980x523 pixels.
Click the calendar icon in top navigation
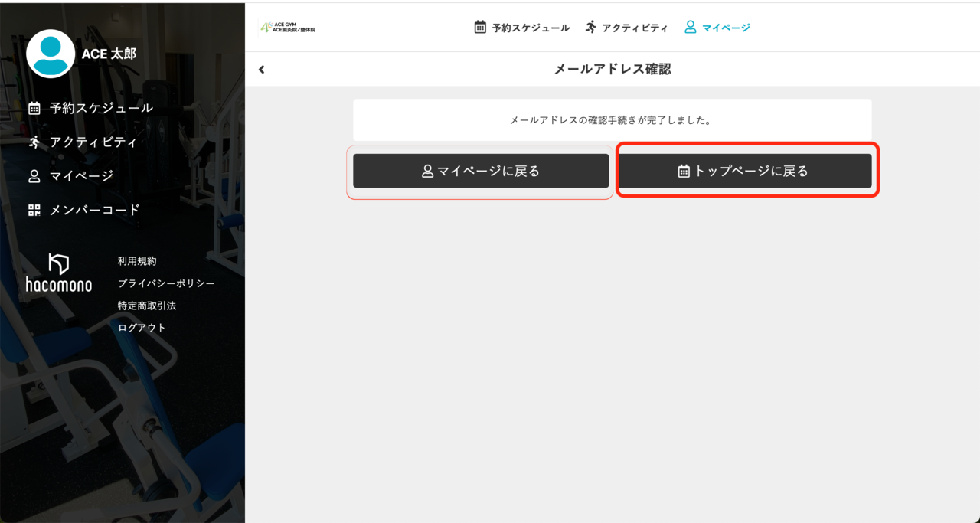point(480,27)
